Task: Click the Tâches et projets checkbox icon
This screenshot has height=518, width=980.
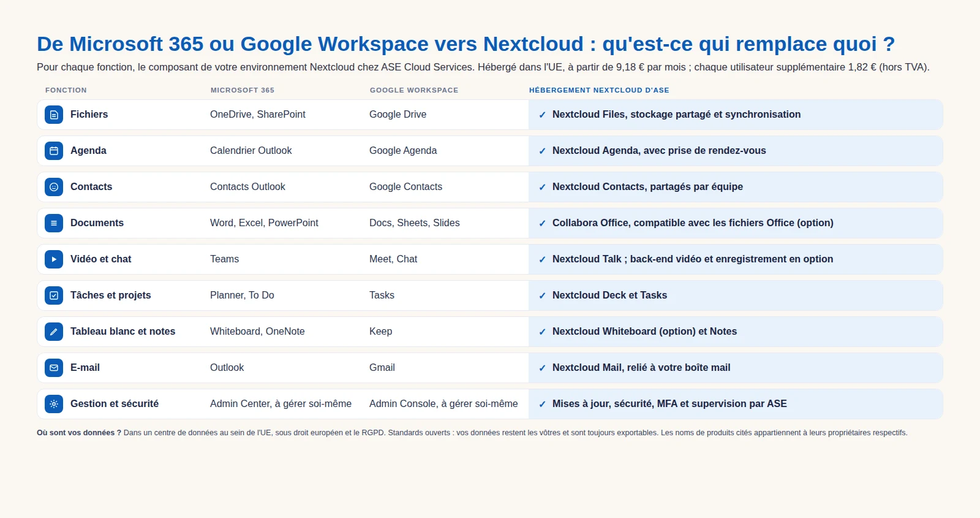Action: [54, 295]
